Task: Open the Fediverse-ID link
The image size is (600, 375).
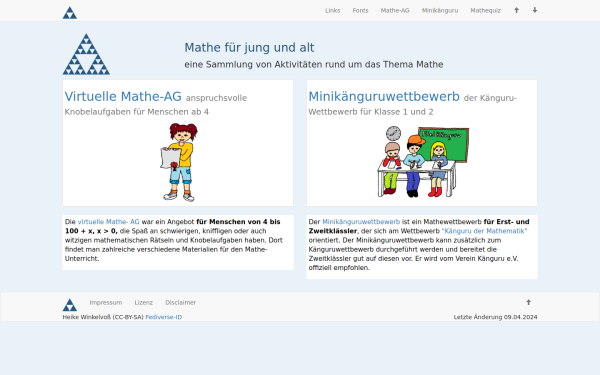Action: [x=164, y=317]
